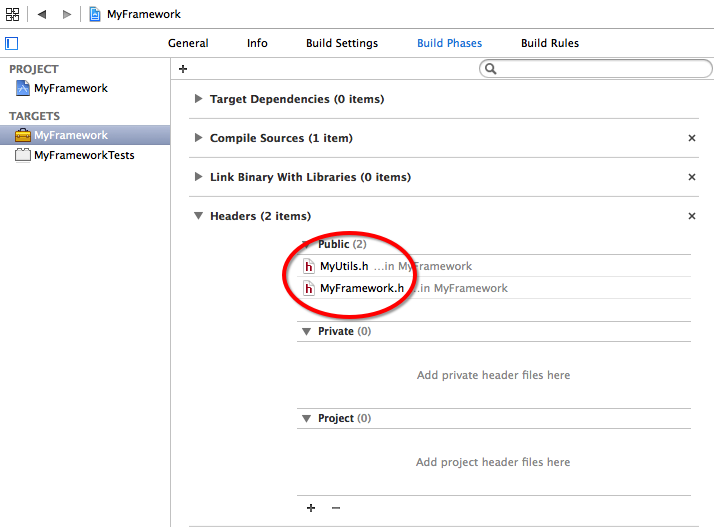
Task: Open the General tab
Action: tap(188, 43)
